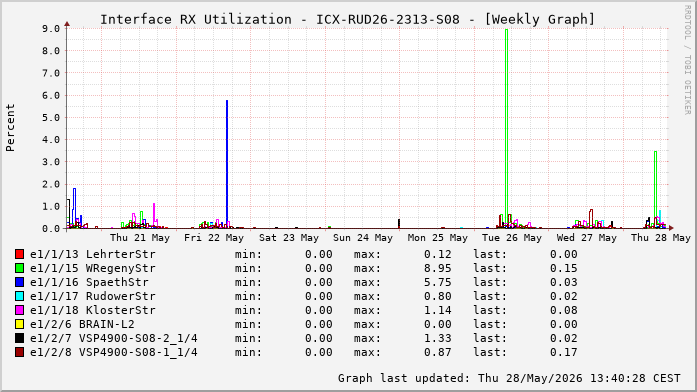Click the red LehrterStr legend swatch
This screenshot has width=697, height=392.
pyautogui.click(x=19, y=254)
